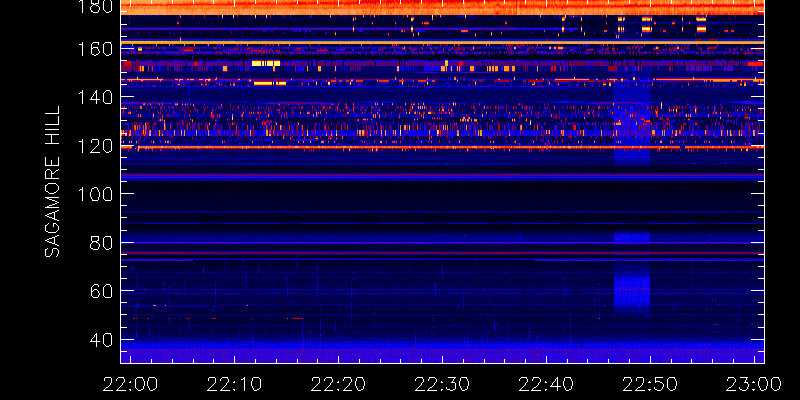Screen dimensions: 800x400
Task: Click the 140 frequency axis label
Action: pos(95,98)
